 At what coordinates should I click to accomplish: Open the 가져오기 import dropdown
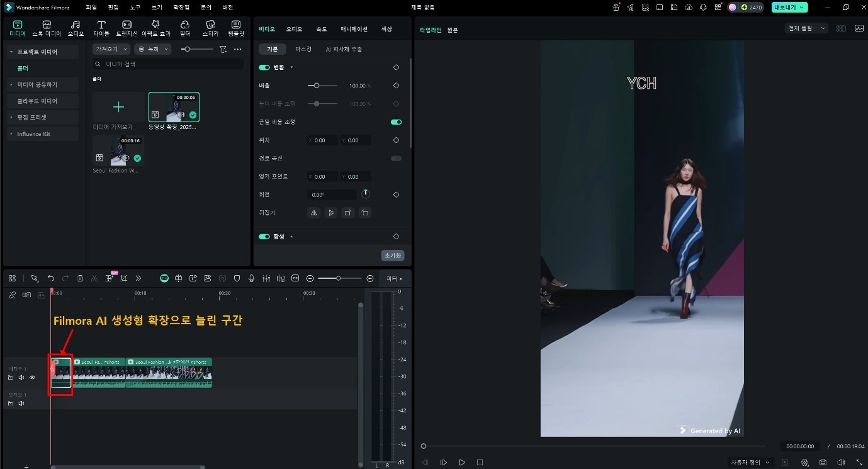pyautogui.click(x=111, y=49)
